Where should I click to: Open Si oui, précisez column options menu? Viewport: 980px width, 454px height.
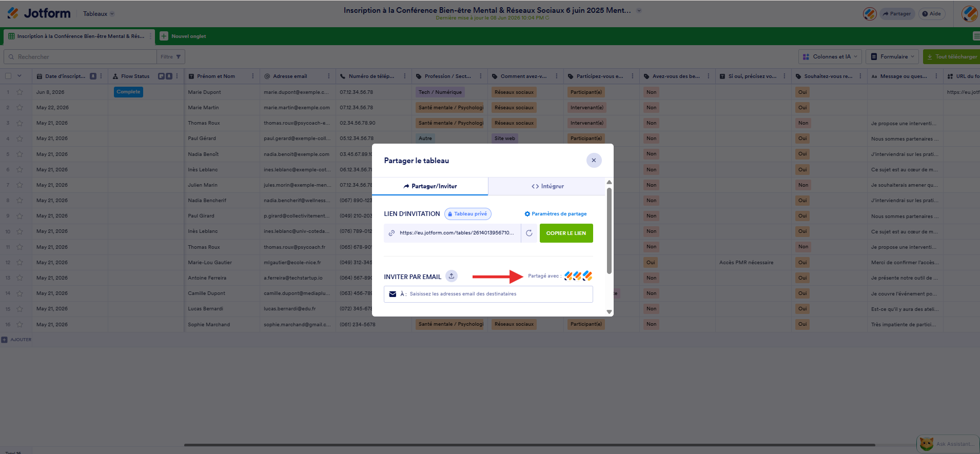785,76
